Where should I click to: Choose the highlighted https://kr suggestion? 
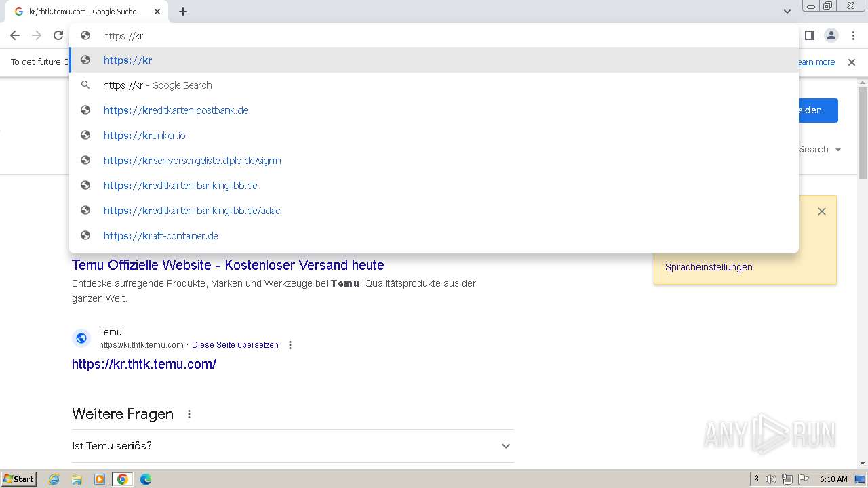434,60
